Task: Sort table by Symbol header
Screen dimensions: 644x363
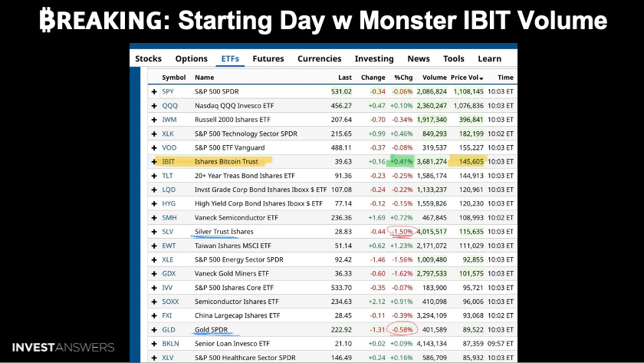Action: tap(174, 78)
